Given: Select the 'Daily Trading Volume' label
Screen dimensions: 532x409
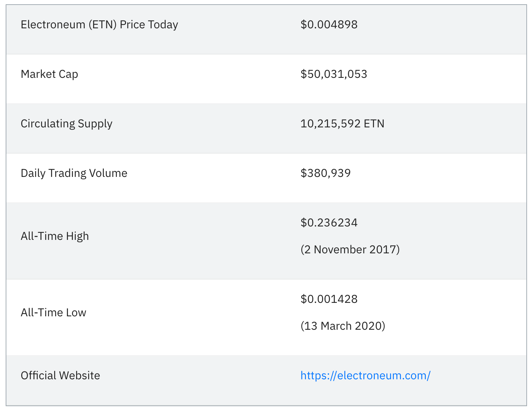Looking at the screenshot, I should [74, 173].
